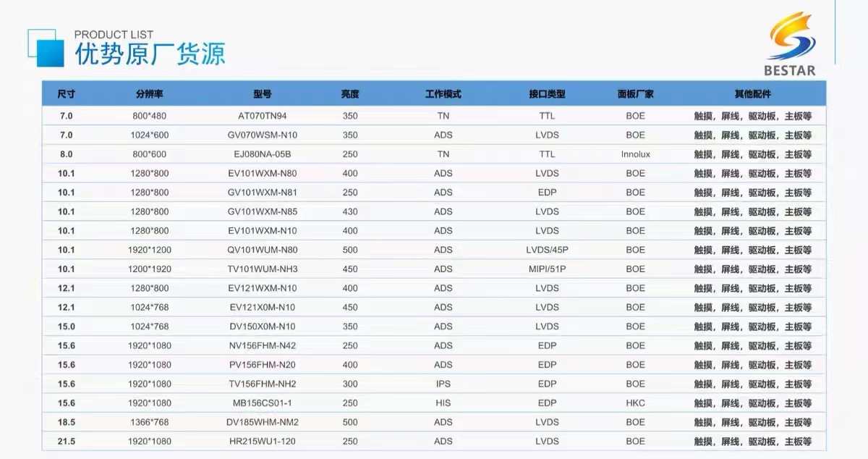Click the 1024*600 resolution cell

pos(150,135)
